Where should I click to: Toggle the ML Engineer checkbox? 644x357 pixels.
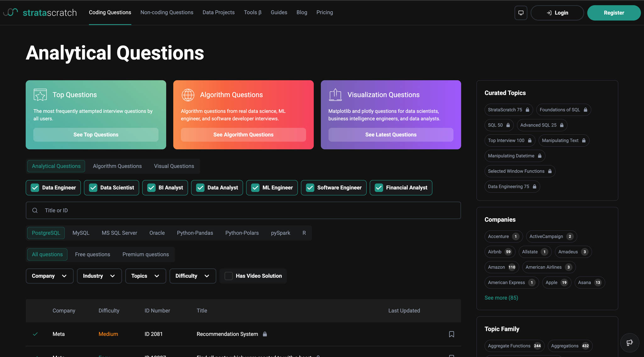tap(255, 188)
